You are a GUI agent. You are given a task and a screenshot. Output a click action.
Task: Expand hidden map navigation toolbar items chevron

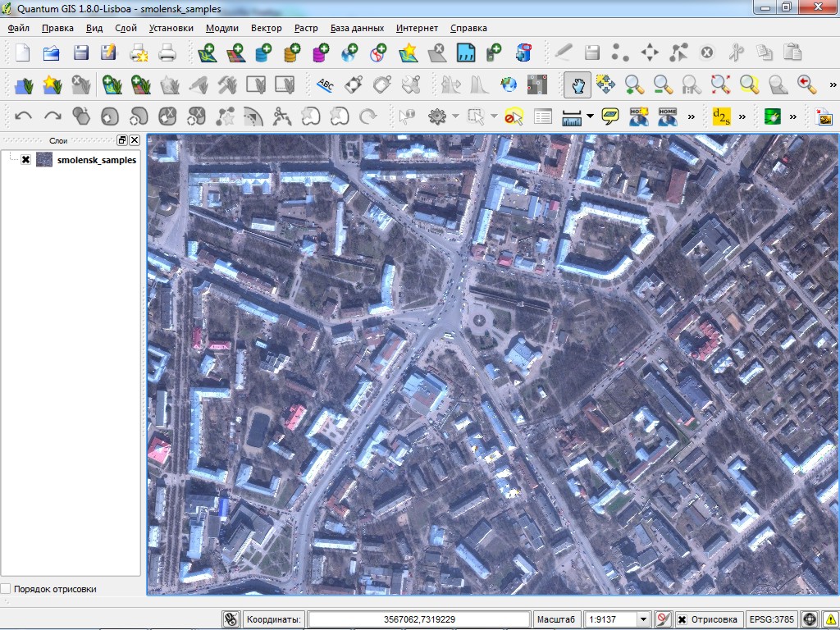pyautogui.click(x=833, y=84)
